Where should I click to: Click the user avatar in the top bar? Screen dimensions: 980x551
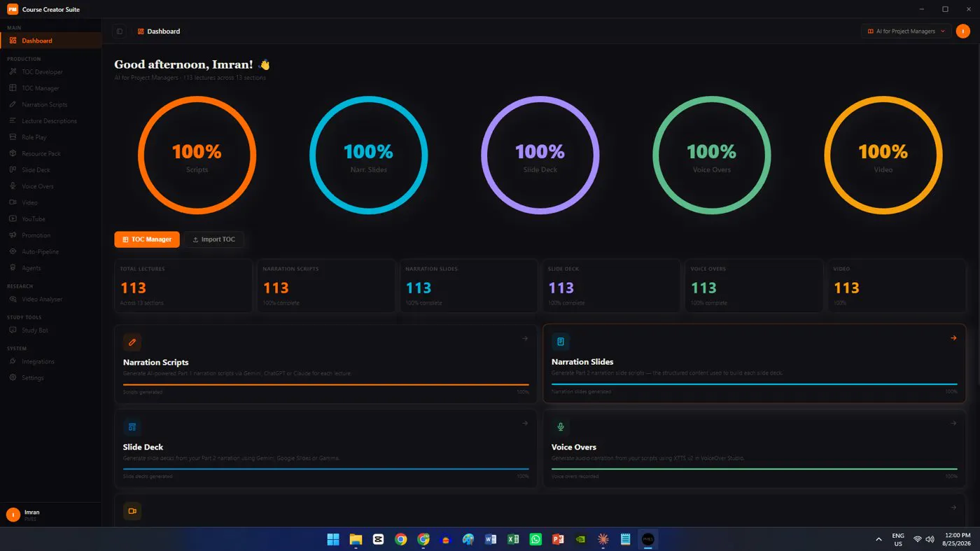[963, 32]
